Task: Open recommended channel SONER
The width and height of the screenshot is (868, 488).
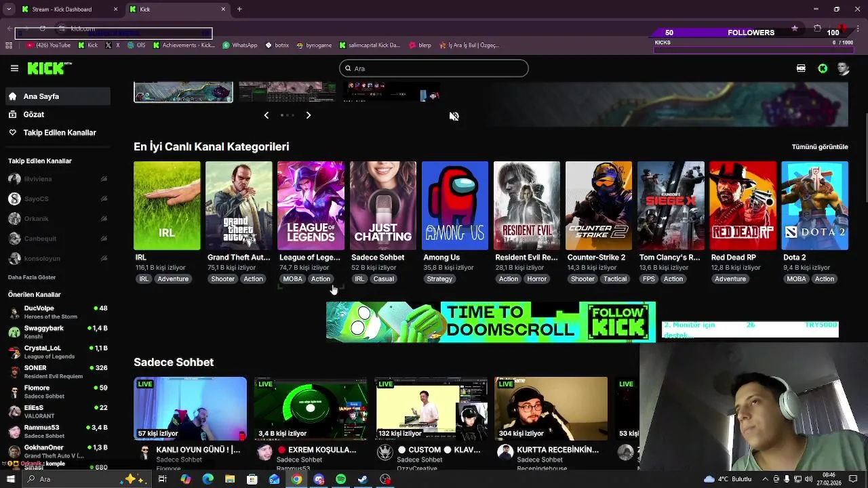Action: 57,372
